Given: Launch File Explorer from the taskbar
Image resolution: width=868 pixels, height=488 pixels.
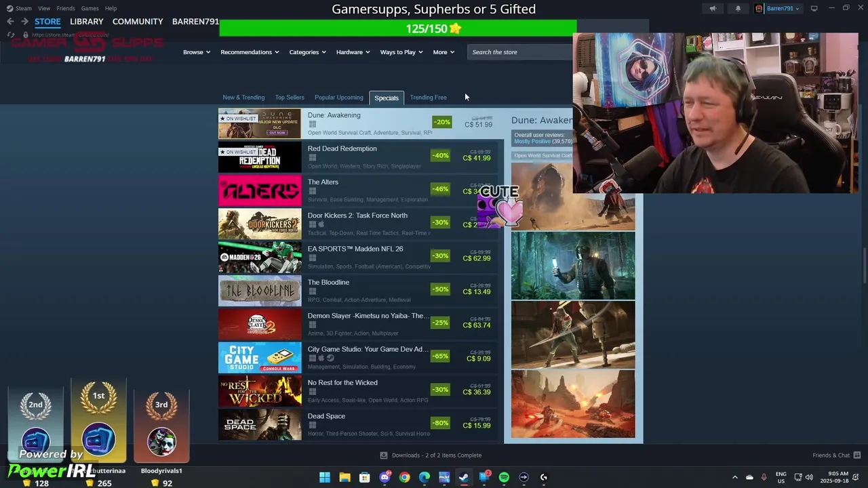Looking at the screenshot, I should coord(344,477).
